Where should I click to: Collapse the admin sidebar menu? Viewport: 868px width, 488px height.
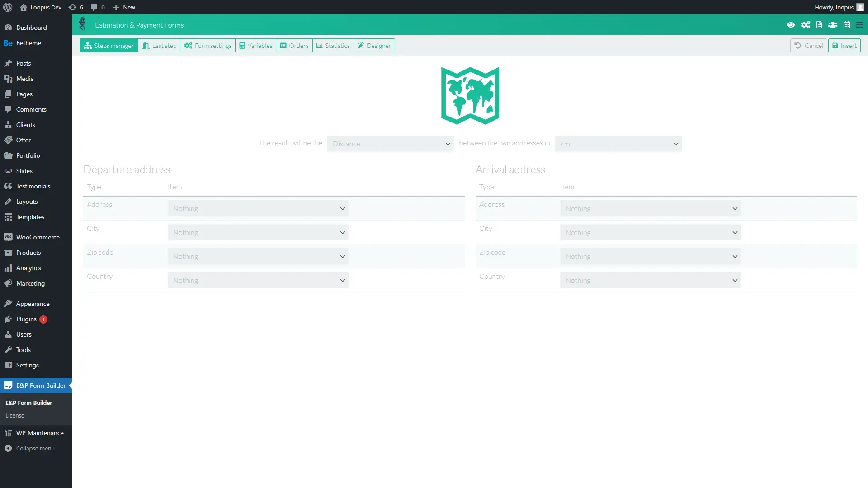click(30, 448)
